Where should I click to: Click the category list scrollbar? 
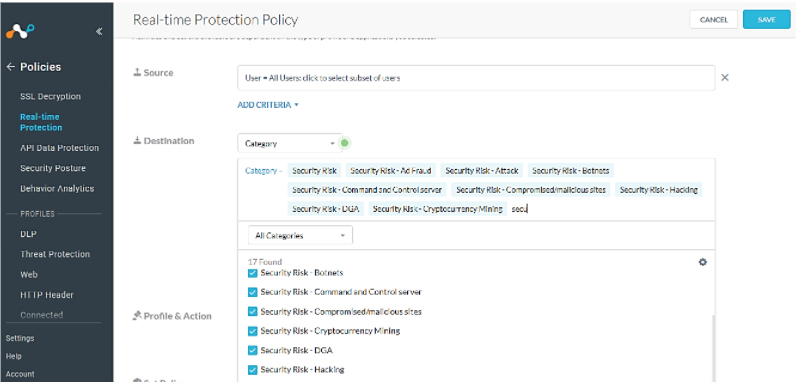click(x=713, y=349)
